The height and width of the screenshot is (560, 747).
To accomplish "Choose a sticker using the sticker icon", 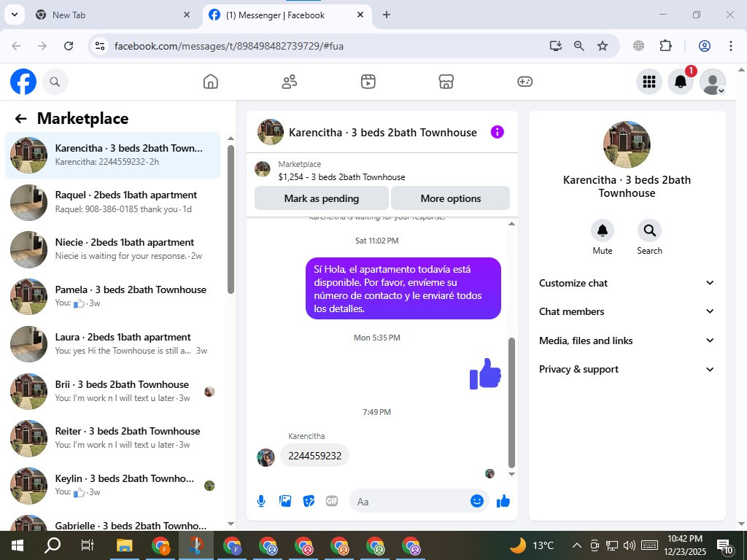I will click(309, 501).
